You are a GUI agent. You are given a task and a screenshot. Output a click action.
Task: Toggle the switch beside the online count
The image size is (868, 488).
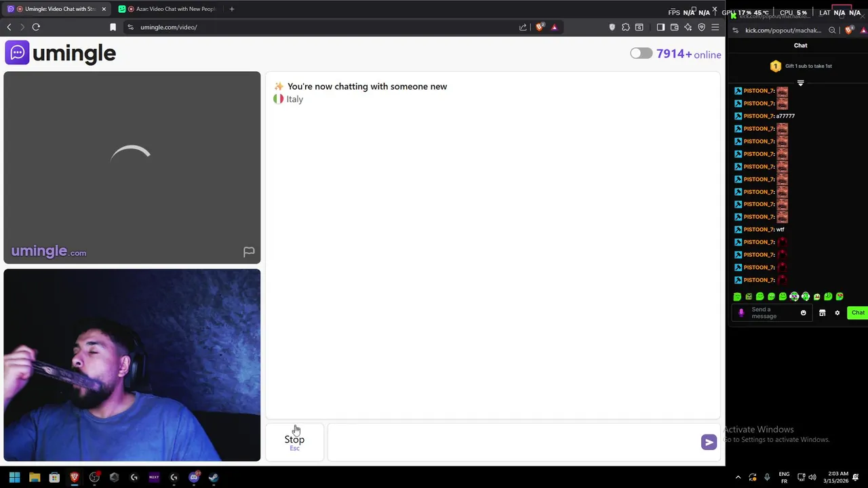click(x=641, y=54)
